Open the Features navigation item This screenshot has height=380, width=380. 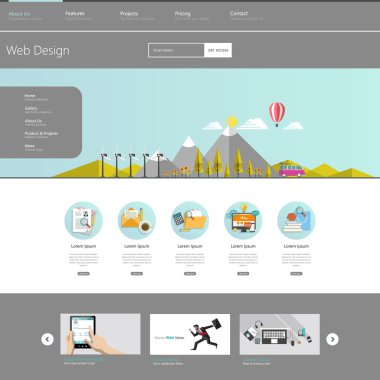pos(75,13)
